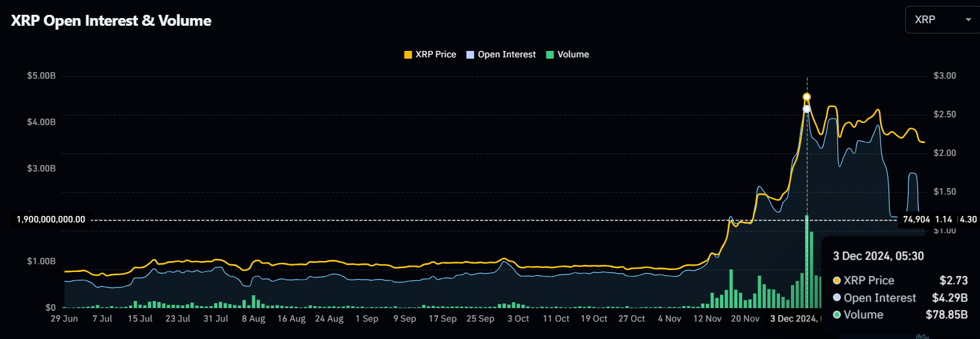
Task: Click the light blue Open Interest legend swatch
Action: [471, 55]
